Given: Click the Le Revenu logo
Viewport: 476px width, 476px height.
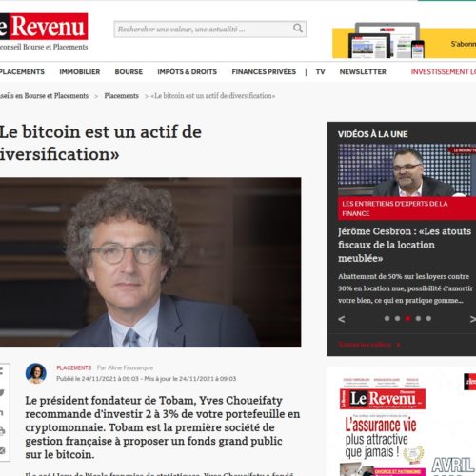Looking at the screenshot, I should point(44,27).
